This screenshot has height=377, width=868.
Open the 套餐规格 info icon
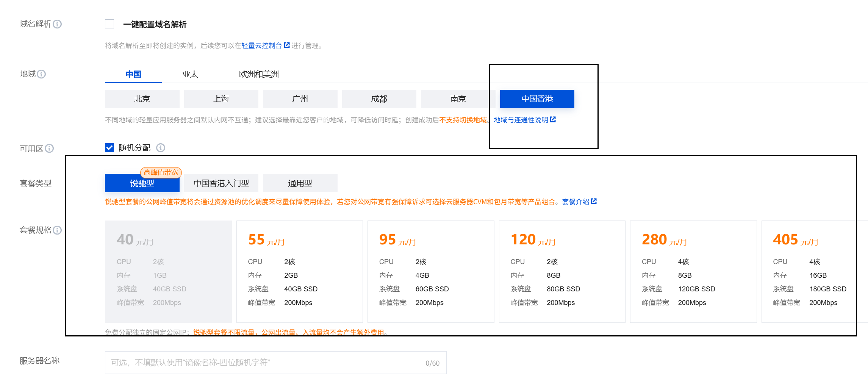coord(57,230)
